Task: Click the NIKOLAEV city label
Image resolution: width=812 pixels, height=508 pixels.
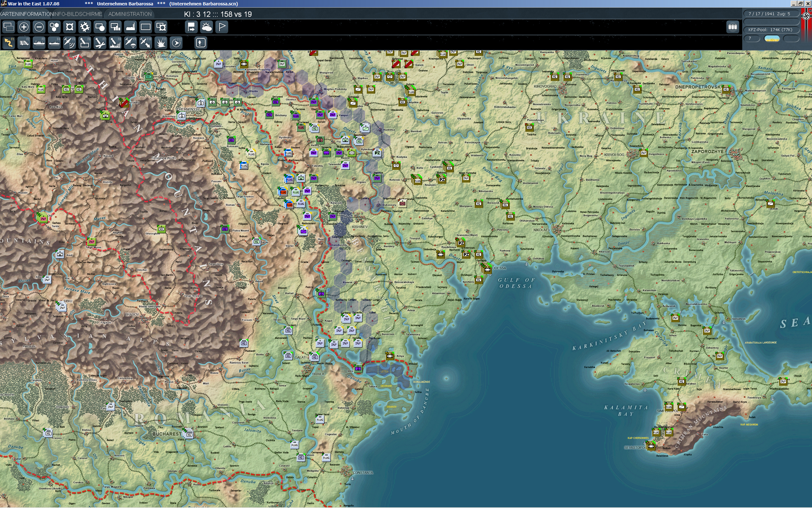Action: click(541, 230)
